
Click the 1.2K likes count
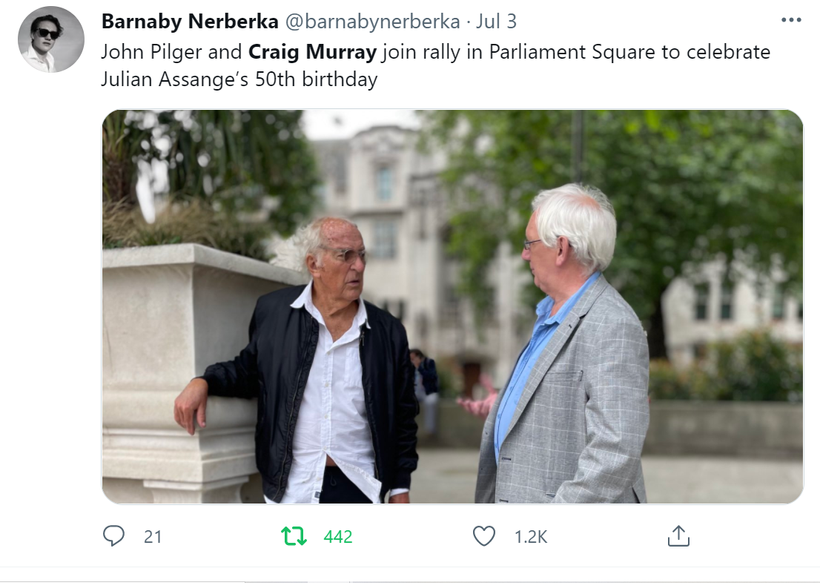tap(531, 537)
